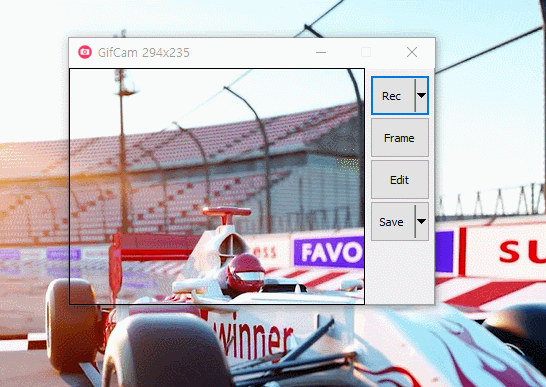
Task: Save the recorded GIF
Action: click(x=392, y=222)
